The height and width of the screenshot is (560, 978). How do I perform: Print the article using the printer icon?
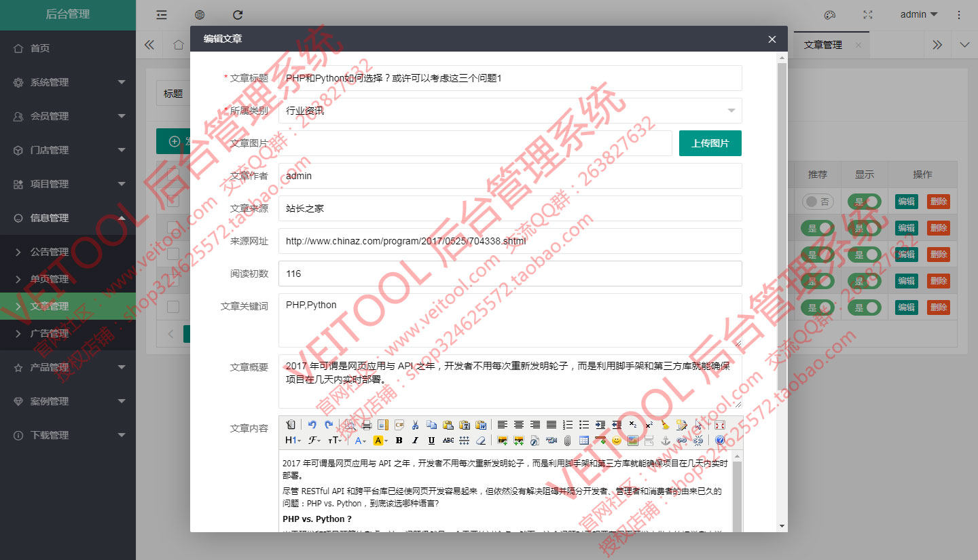(367, 425)
